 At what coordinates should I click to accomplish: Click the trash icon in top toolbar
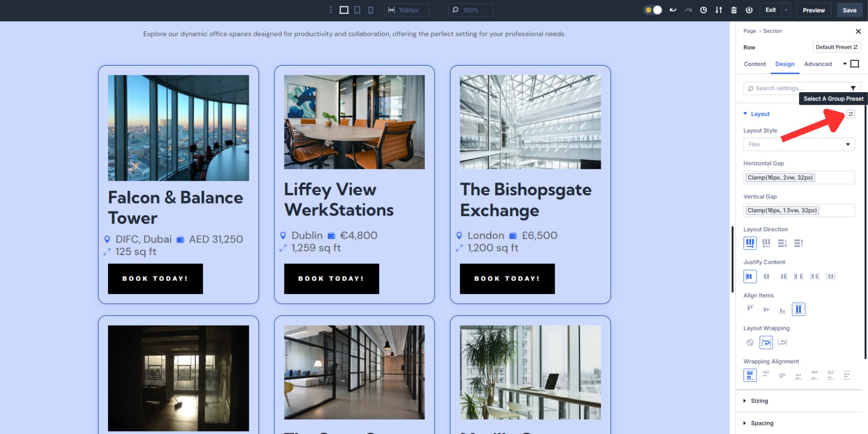pyautogui.click(x=734, y=10)
